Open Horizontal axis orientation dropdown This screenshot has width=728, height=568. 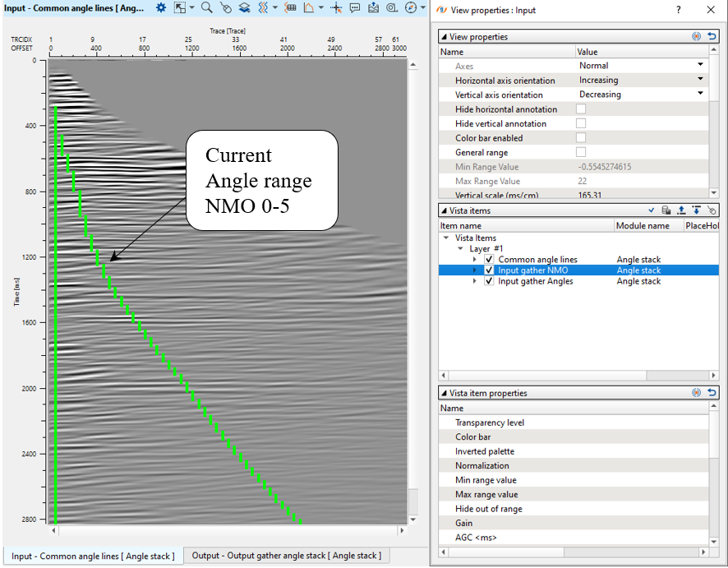coord(700,80)
